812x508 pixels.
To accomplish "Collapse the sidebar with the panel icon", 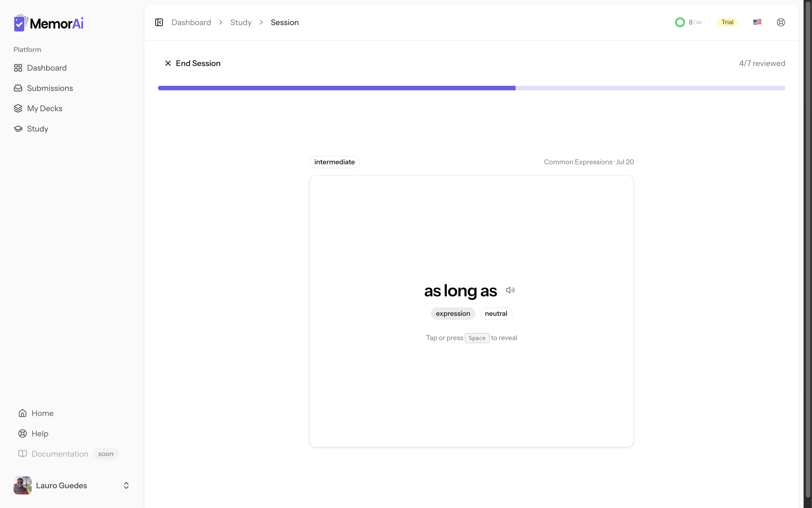I will pos(159,22).
